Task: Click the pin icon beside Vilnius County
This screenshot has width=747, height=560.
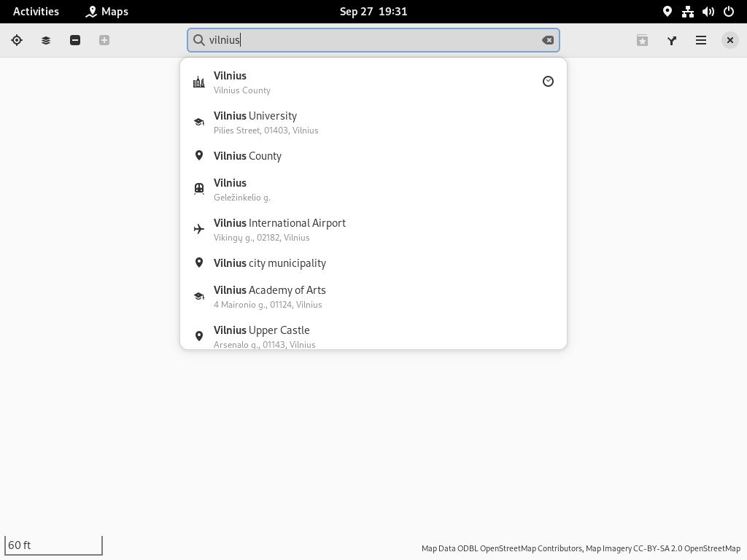Action: 199,156
